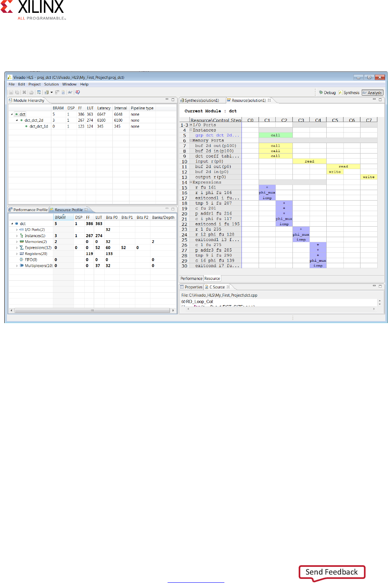Close the Resource Profile tab
Viewport: 392px width, 587px height.
click(86, 210)
